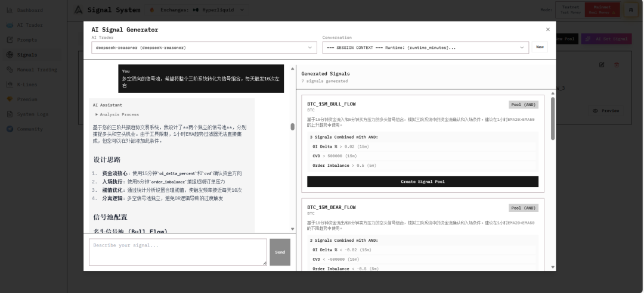Click the chat panel scrollbar thumb
Screen dimensions: 644x293
[292, 127]
